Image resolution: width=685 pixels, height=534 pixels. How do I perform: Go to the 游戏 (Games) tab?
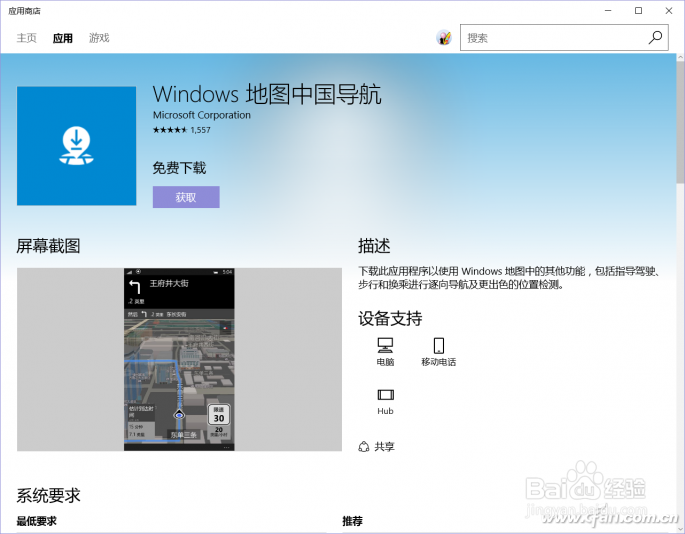coord(99,38)
